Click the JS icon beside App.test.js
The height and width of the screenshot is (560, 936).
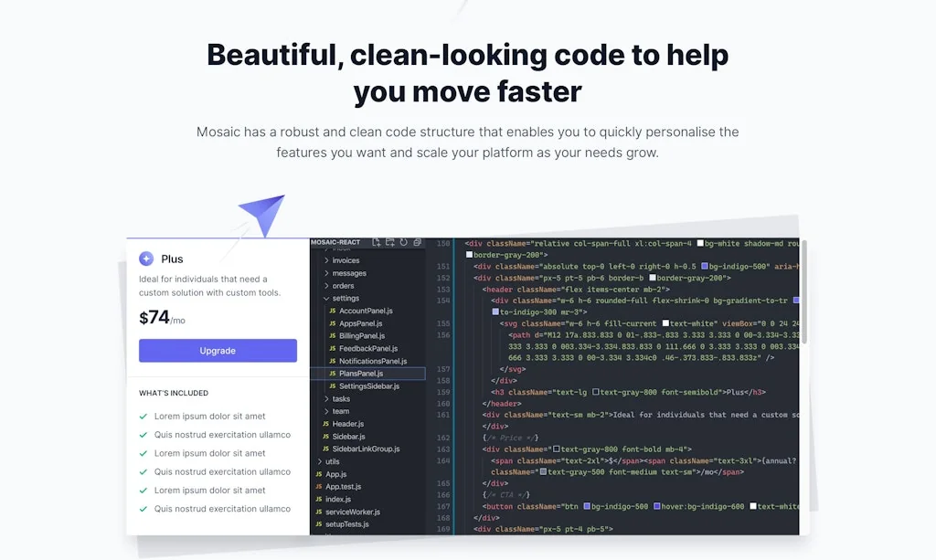coord(319,487)
